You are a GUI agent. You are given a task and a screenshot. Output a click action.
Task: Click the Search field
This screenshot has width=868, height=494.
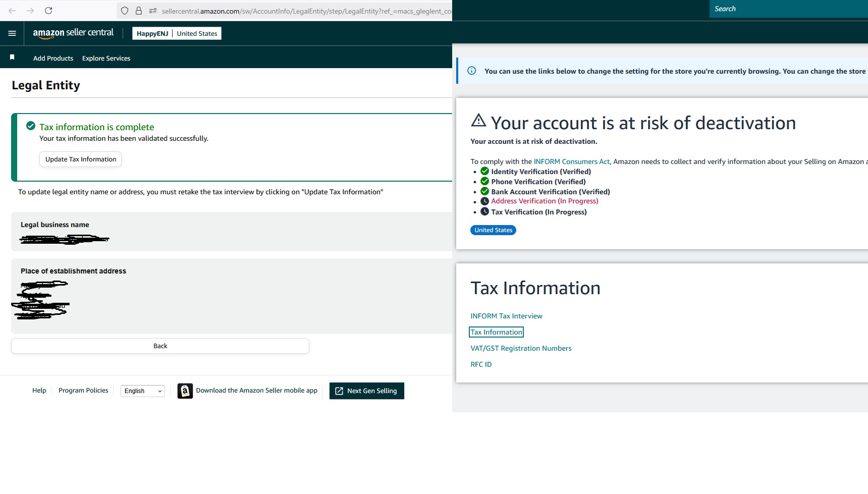pyautogui.click(x=788, y=9)
